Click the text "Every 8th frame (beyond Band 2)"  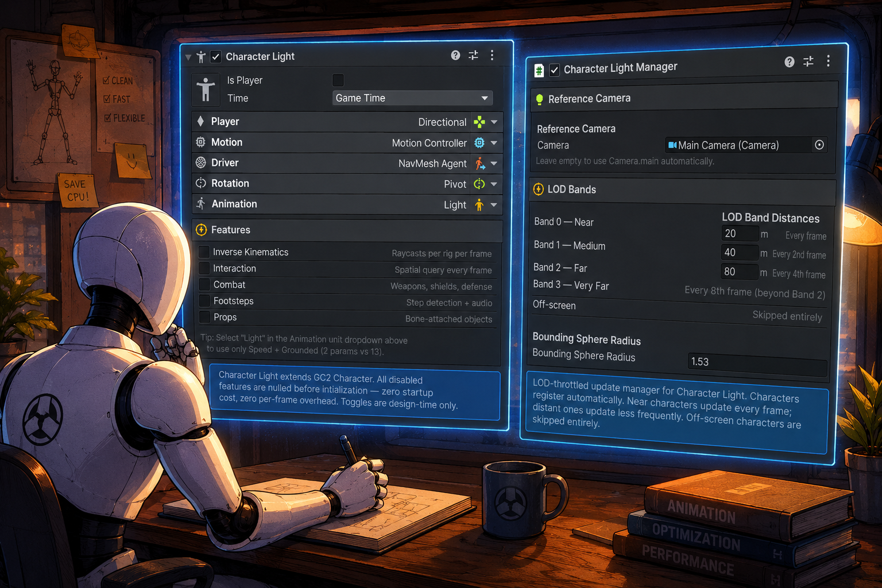tap(755, 293)
